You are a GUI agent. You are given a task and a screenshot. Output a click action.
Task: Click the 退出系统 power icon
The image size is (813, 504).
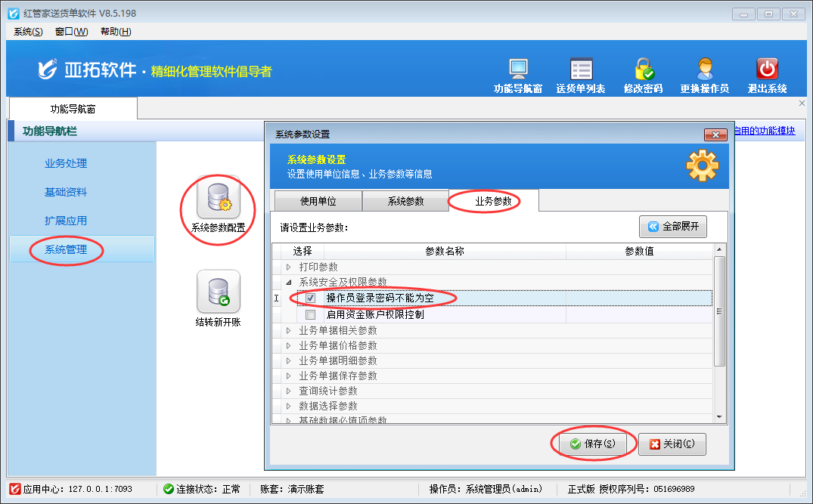(x=767, y=70)
